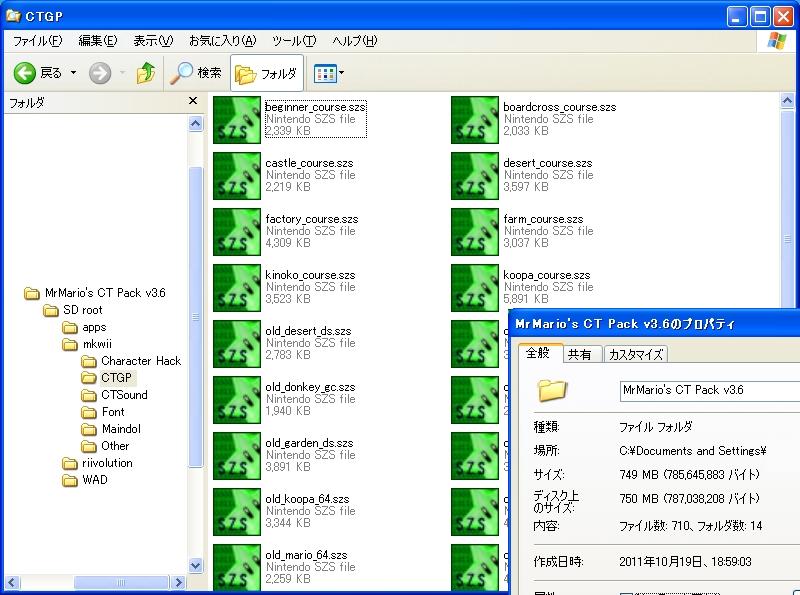Click the old_koopa_64.szs file icon
Screen dimensions: 800x595
pyautogui.click(x=237, y=512)
